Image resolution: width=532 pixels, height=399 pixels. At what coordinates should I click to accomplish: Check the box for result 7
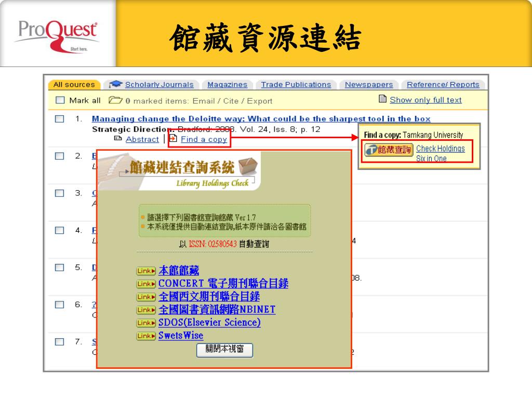click(59, 342)
